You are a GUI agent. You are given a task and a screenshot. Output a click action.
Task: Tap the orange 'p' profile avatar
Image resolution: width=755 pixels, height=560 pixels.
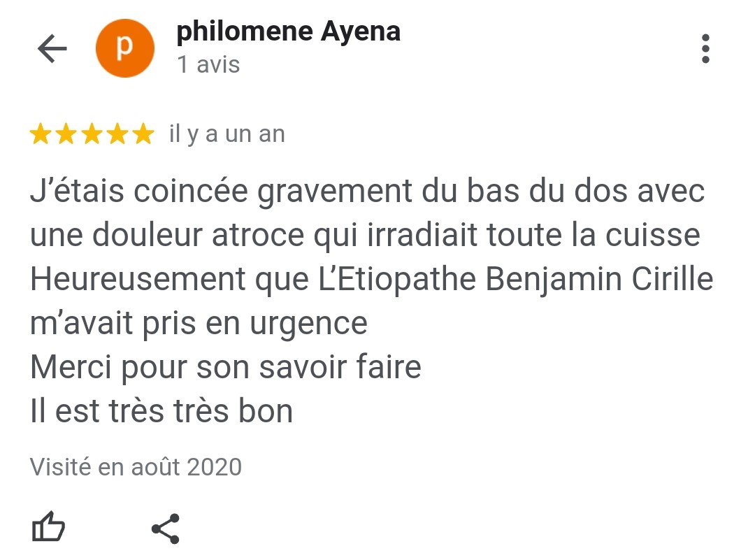coord(124,48)
